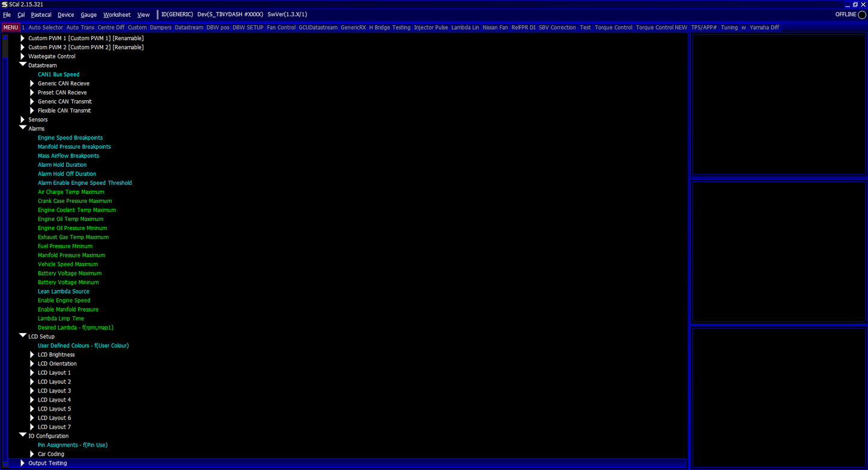Switch to the DBW SETUP tab

pyautogui.click(x=248, y=28)
